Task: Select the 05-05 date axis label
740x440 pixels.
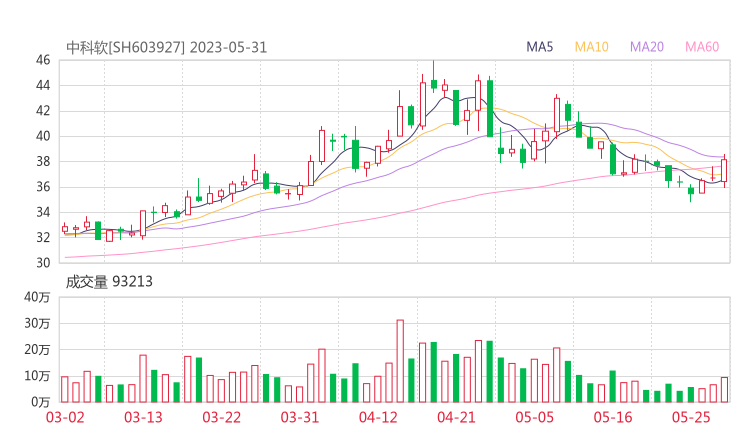Action: (535, 417)
